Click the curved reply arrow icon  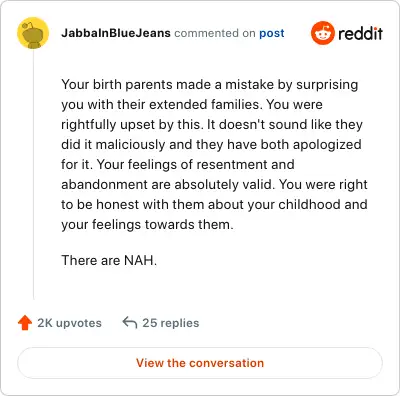pyautogui.click(x=130, y=323)
